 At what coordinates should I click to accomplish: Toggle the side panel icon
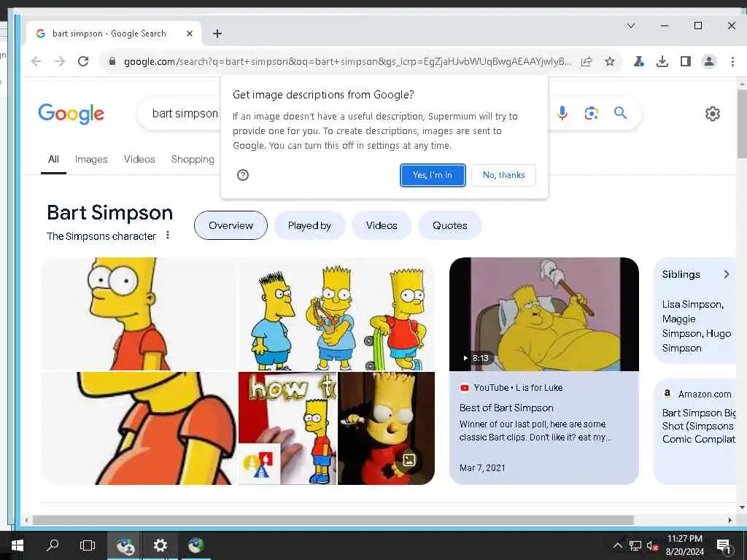686,61
